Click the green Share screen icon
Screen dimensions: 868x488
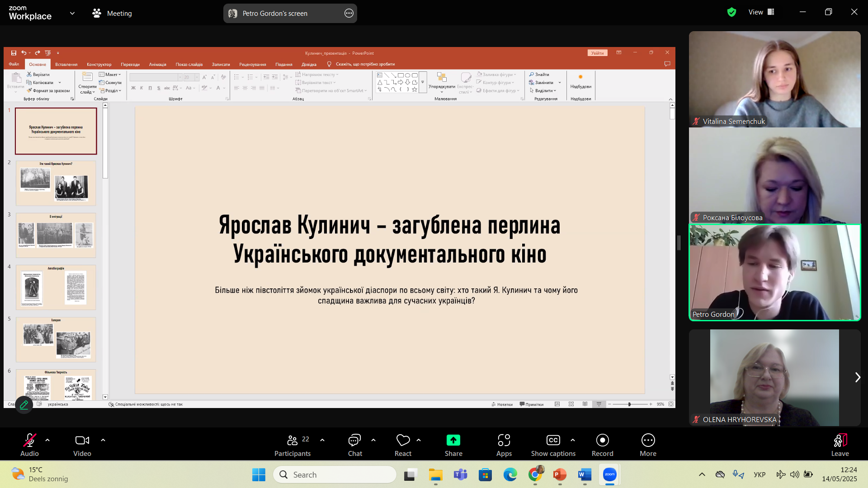453,440
